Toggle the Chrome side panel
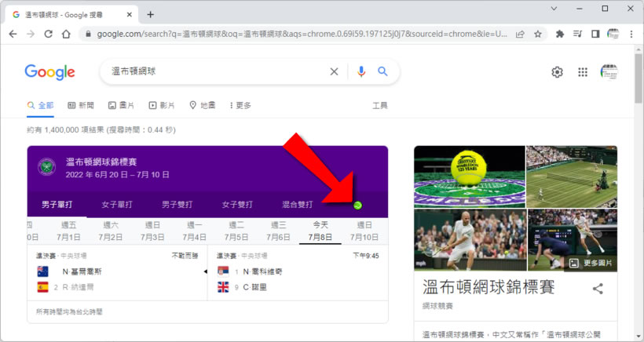 tap(595, 34)
